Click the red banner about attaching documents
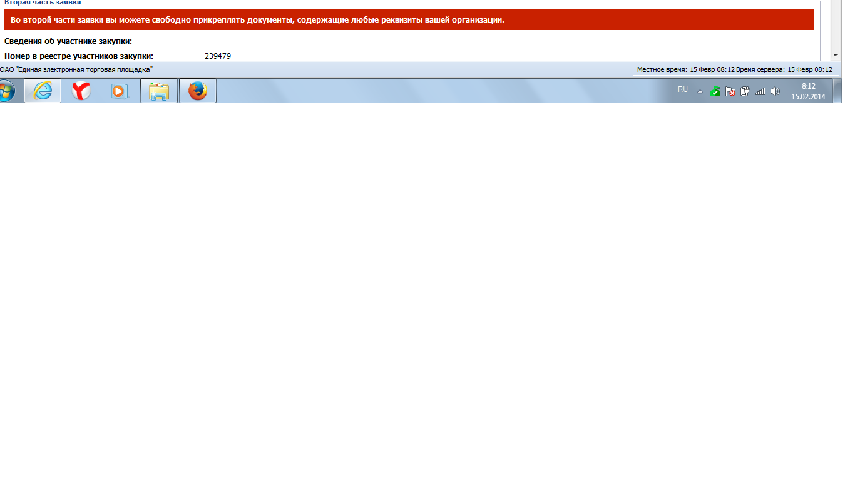This screenshot has height=504, width=855. pyautogui.click(x=409, y=20)
